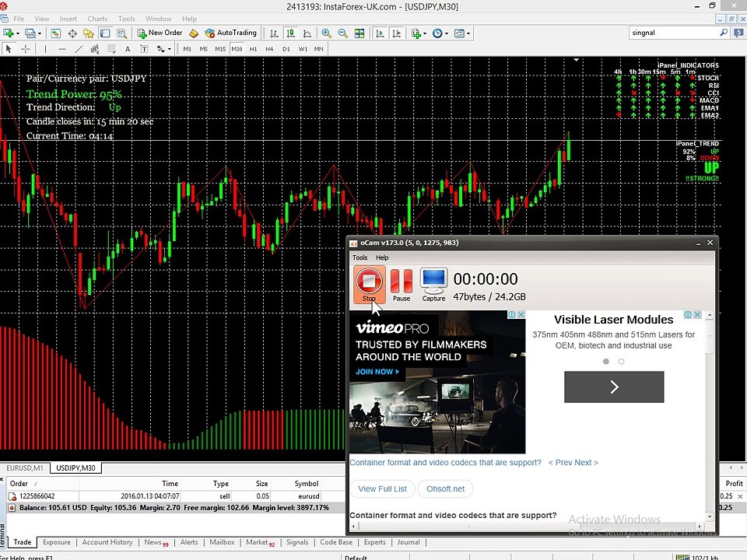This screenshot has width=747, height=560.
Task: Click the Capture monitor icon in oCam
Action: tap(433, 285)
